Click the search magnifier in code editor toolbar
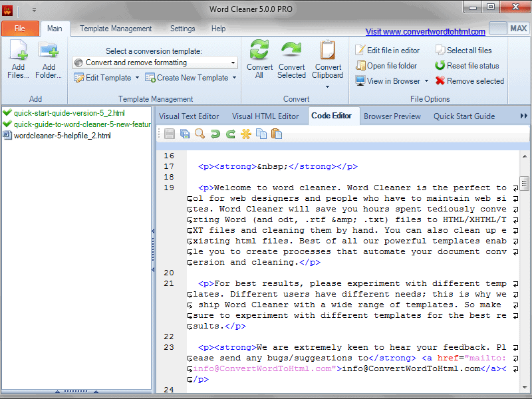The height and width of the screenshot is (399, 532). [x=199, y=134]
